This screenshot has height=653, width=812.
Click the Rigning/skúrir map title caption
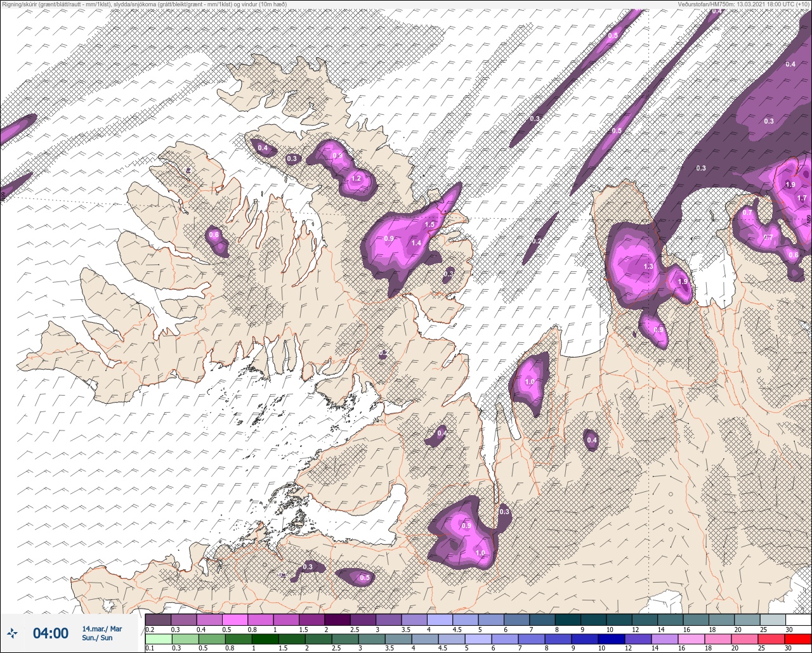(144, 4)
